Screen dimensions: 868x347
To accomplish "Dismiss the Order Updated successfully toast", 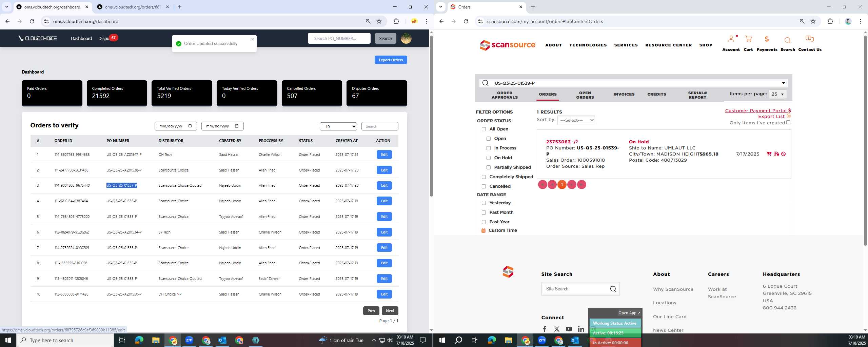I will (252, 39).
